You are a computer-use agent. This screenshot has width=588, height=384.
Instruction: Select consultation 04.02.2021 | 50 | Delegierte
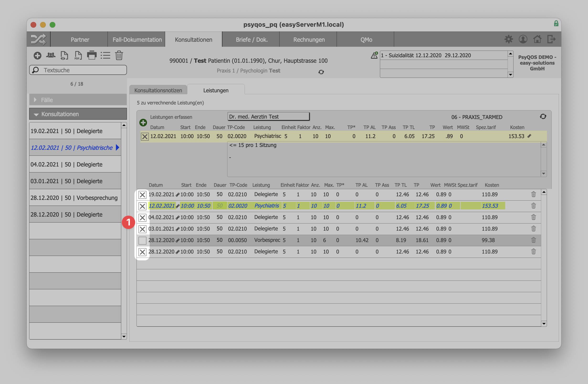coord(75,164)
